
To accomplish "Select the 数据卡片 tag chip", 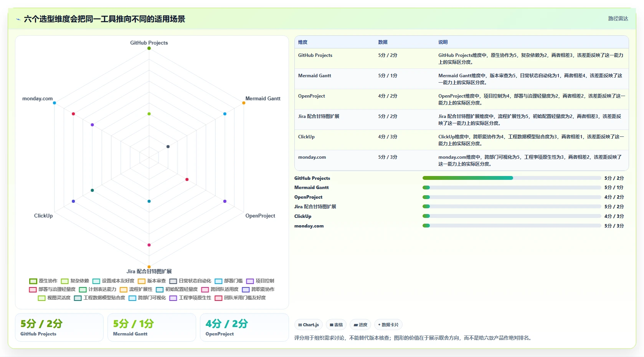I will point(388,325).
